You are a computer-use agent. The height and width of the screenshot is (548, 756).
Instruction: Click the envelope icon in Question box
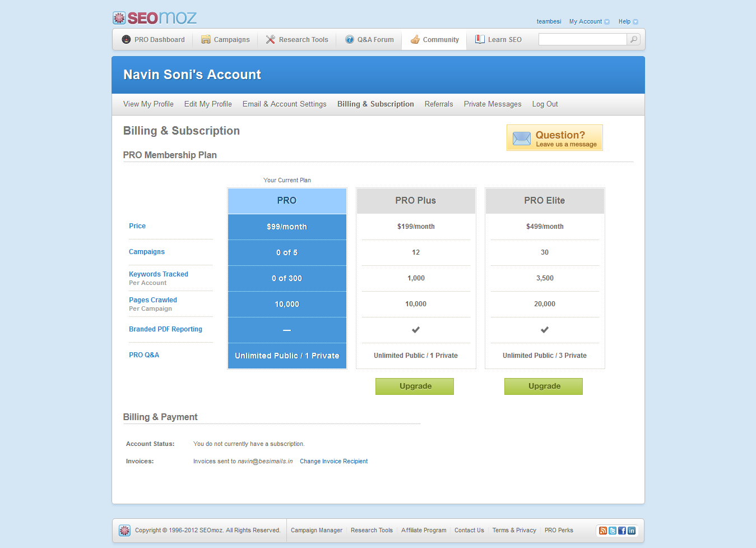pyautogui.click(x=521, y=139)
